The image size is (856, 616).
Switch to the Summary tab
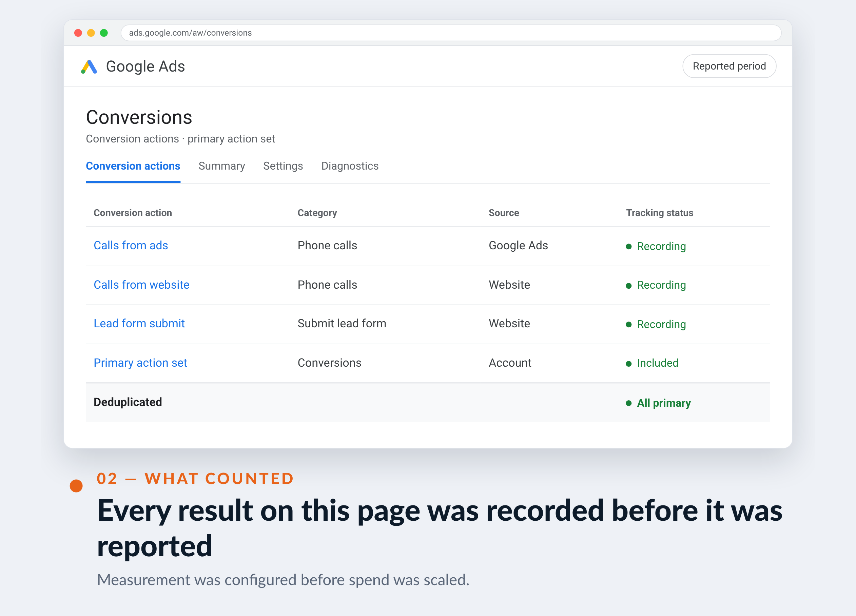tap(221, 166)
